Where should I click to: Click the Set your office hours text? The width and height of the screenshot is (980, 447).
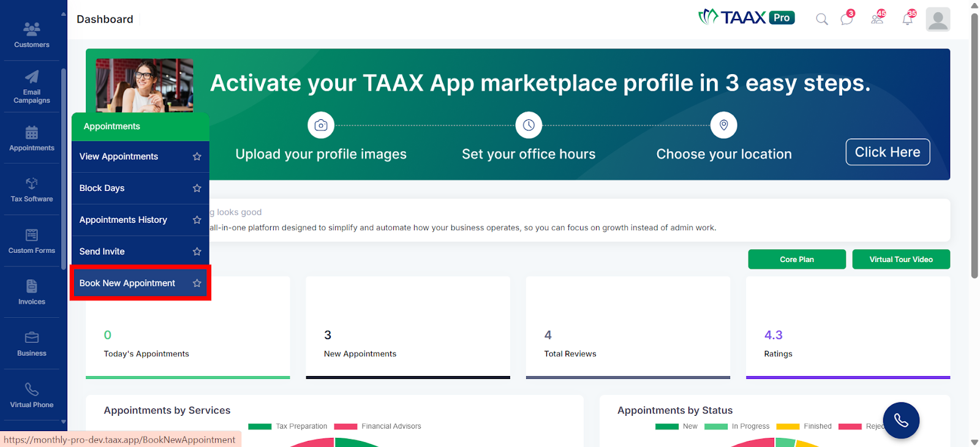click(x=529, y=154)
